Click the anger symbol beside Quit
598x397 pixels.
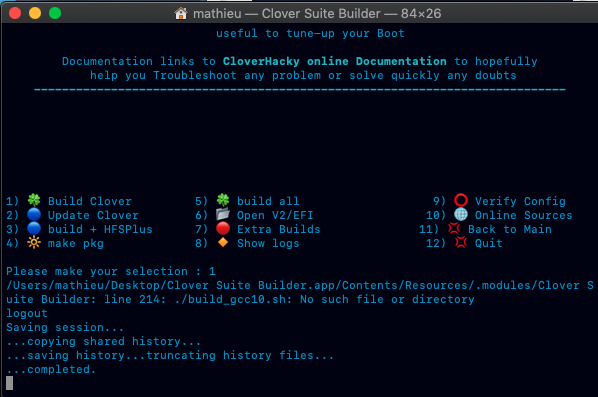tap(461, 243)
